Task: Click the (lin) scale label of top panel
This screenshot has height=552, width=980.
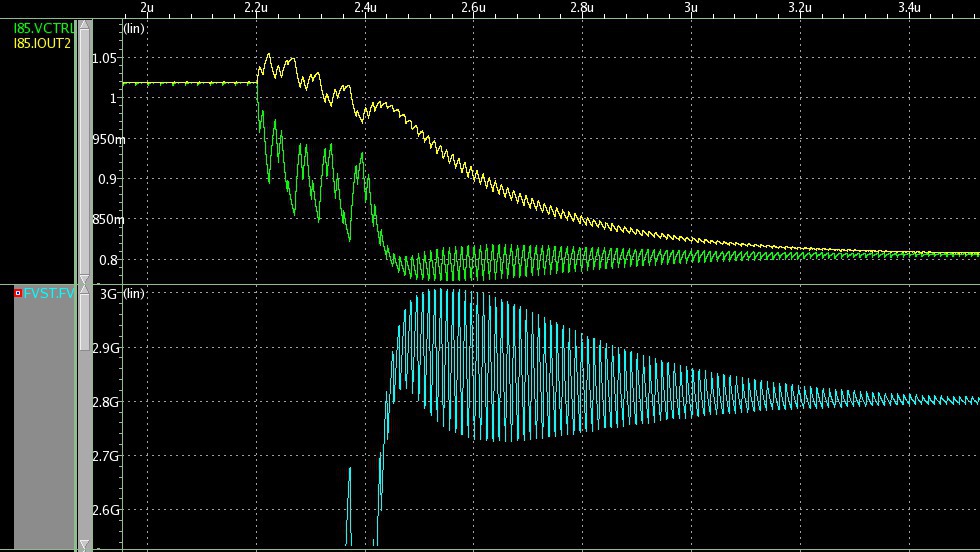Action: [x=134, y=28]
